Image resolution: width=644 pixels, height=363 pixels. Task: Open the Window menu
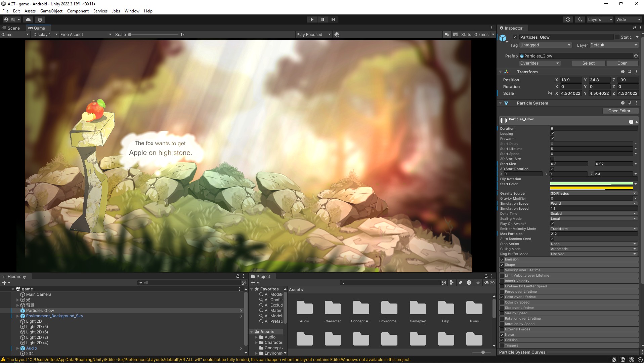pos(132,11)
